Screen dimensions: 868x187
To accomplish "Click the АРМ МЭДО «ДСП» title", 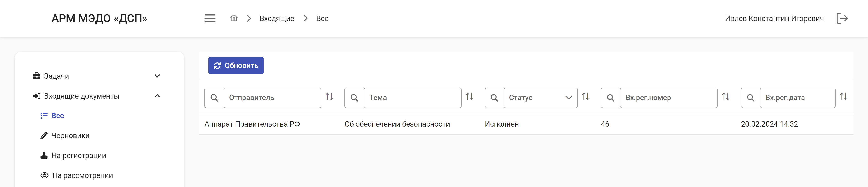I will point(99,18).
